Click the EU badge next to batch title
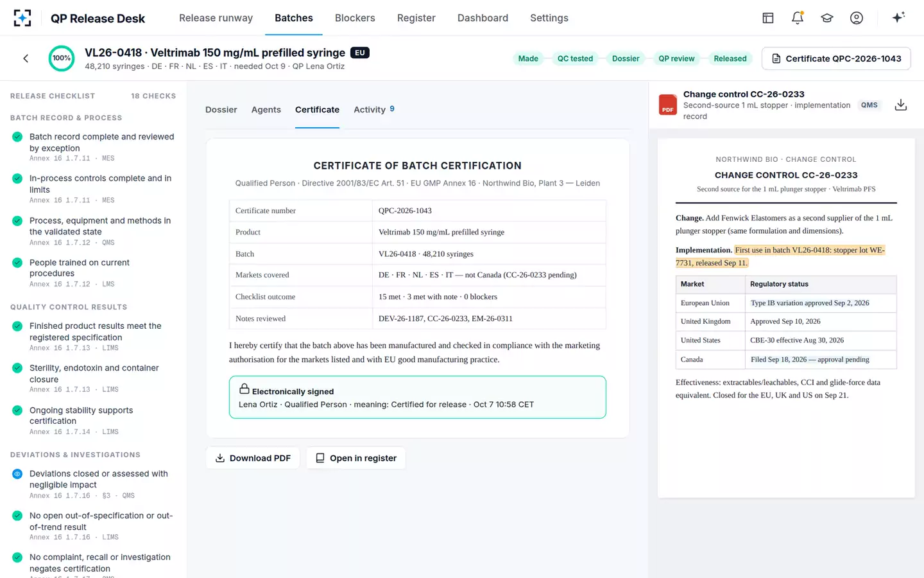 pos(360,53)
